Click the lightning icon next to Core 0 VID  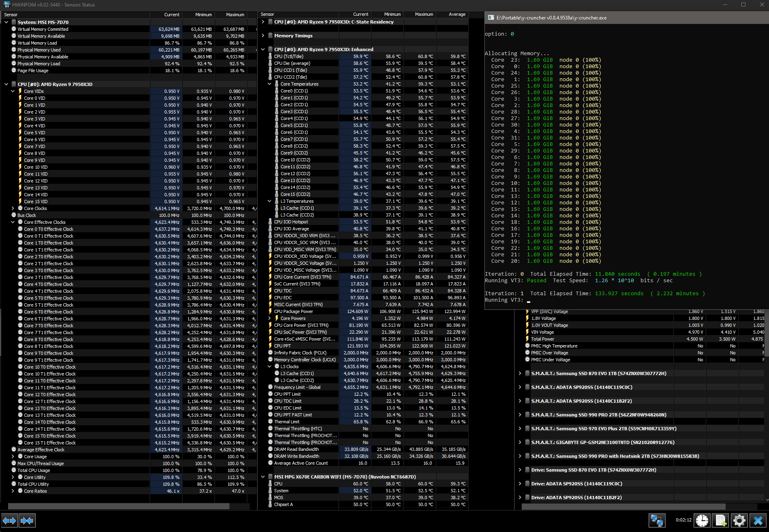pyautogui.click(x=20, y=98)
